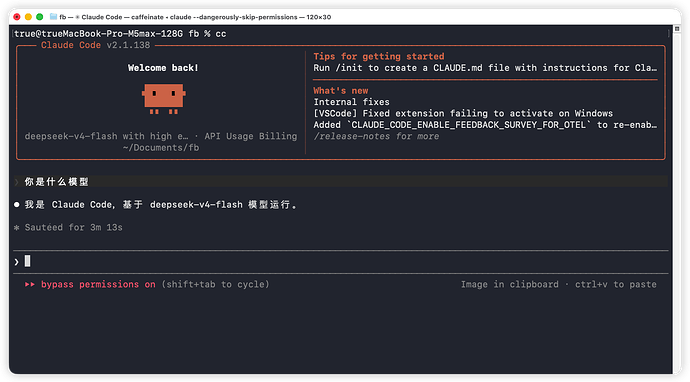Click 'Image in clipboard' status text
Viewport: 690px width, 382px height.
tap(510, 284)
